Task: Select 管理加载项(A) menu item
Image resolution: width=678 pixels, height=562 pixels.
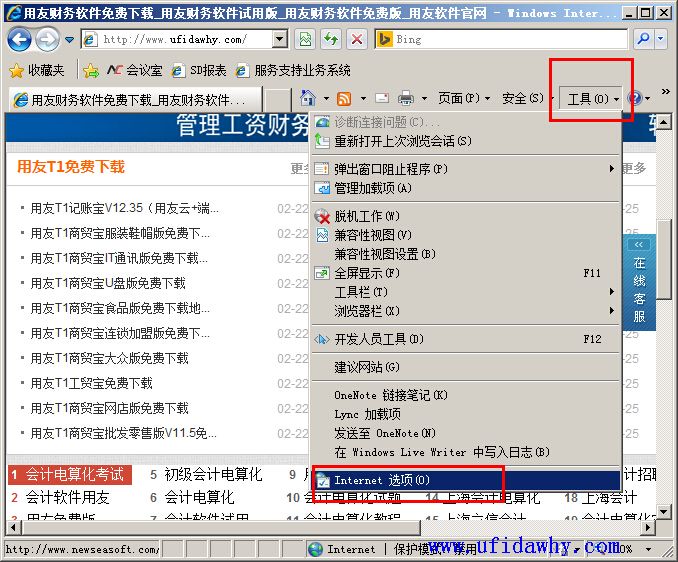Action: pos(465,188)
